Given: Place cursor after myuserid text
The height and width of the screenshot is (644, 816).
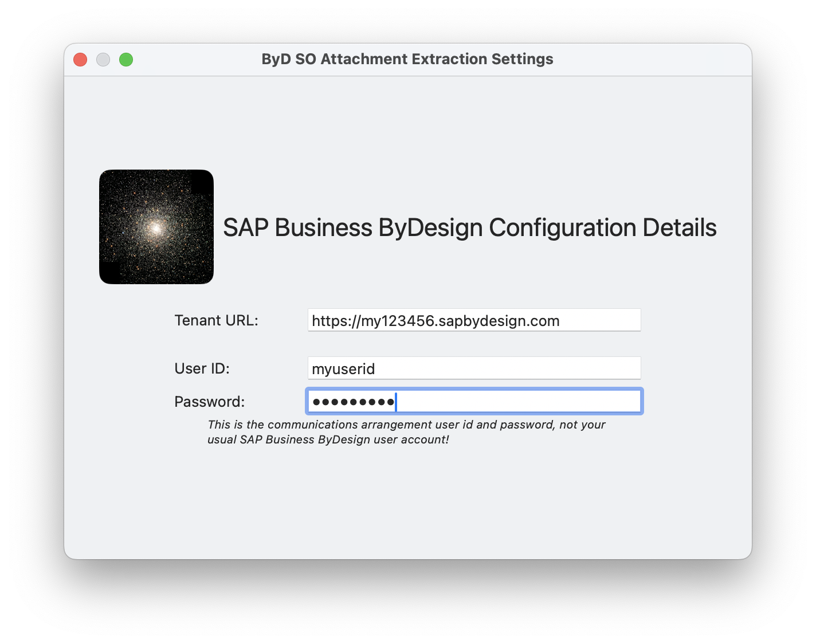Looking at the screenshot, I should pos(377,368).
